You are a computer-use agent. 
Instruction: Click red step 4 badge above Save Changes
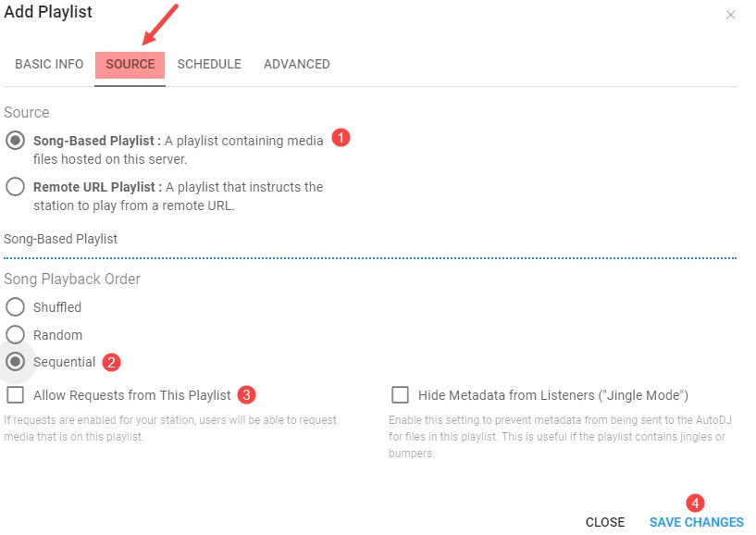click(x=695, y=504)
